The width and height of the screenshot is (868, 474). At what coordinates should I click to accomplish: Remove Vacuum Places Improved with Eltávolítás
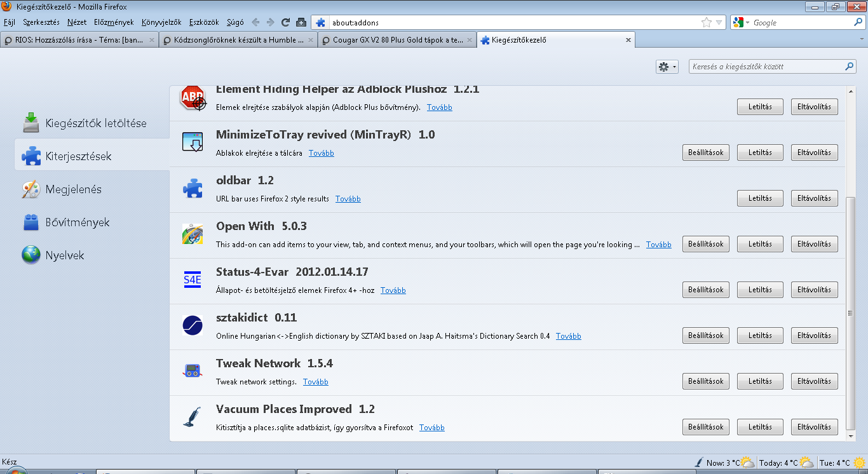[815, 427]
